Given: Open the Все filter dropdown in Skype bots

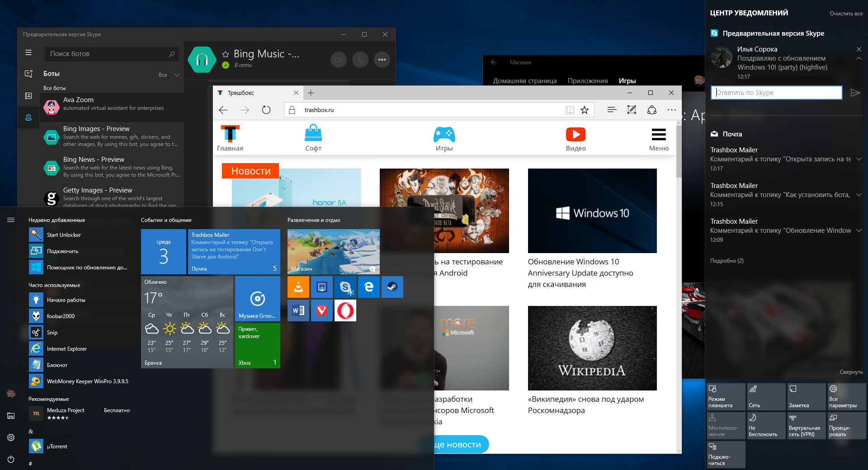Looking at the screenshot, I should [x=169, y=75].
